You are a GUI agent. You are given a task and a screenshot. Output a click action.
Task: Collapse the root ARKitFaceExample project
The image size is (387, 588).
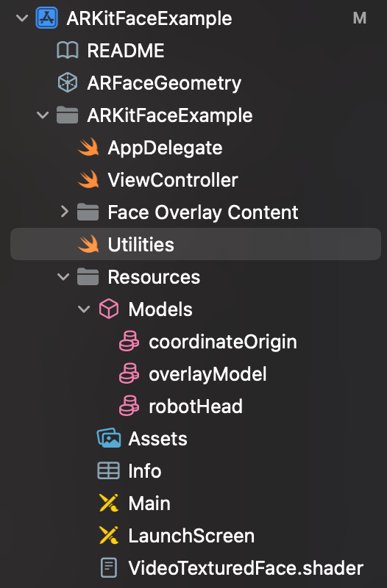click(x=22, y=18)
